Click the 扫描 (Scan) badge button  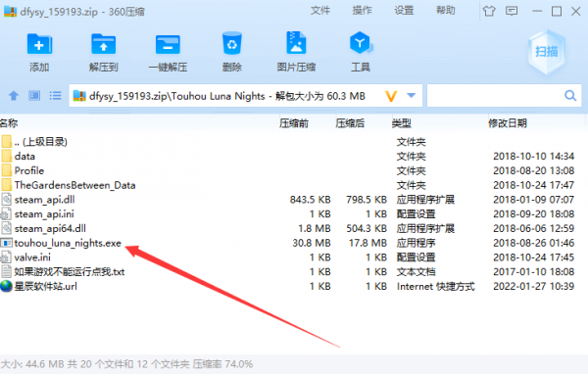pyautogui.click(x=547, y=51)
